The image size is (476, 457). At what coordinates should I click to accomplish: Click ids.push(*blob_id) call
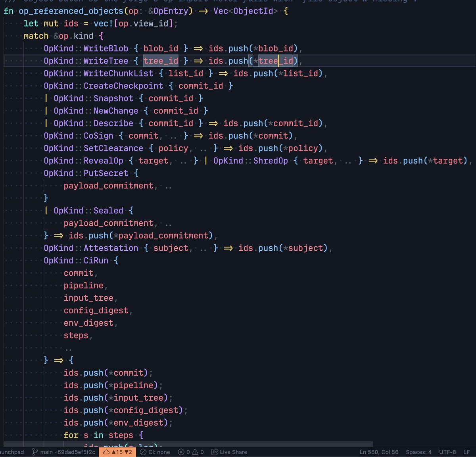click(x=253, y=48)
